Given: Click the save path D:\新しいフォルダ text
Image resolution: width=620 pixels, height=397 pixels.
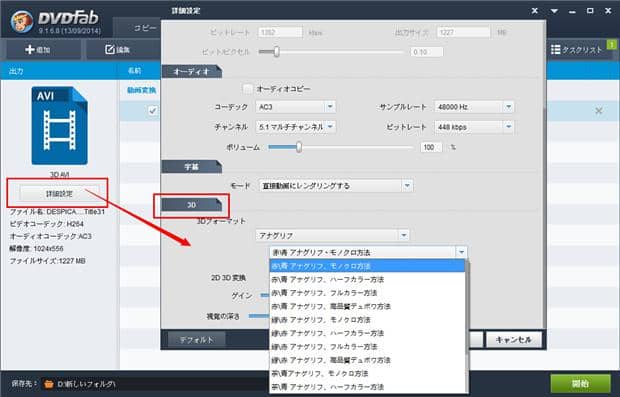Looking at the screenshot, I should point(87,384).
